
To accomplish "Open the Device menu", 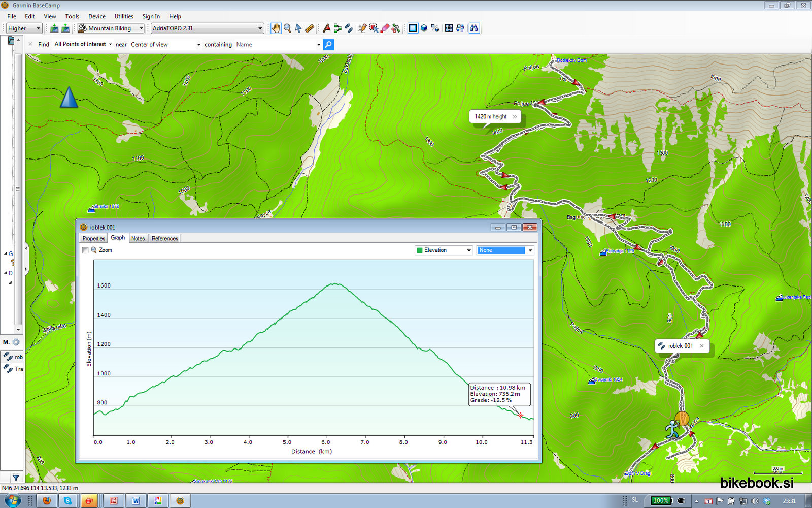I will click(97, 16).
